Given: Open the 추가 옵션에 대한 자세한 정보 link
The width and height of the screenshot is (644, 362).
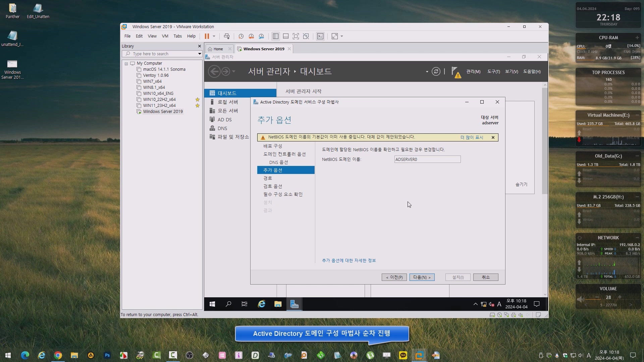Looking at the screenshot, I should [349, 260].
